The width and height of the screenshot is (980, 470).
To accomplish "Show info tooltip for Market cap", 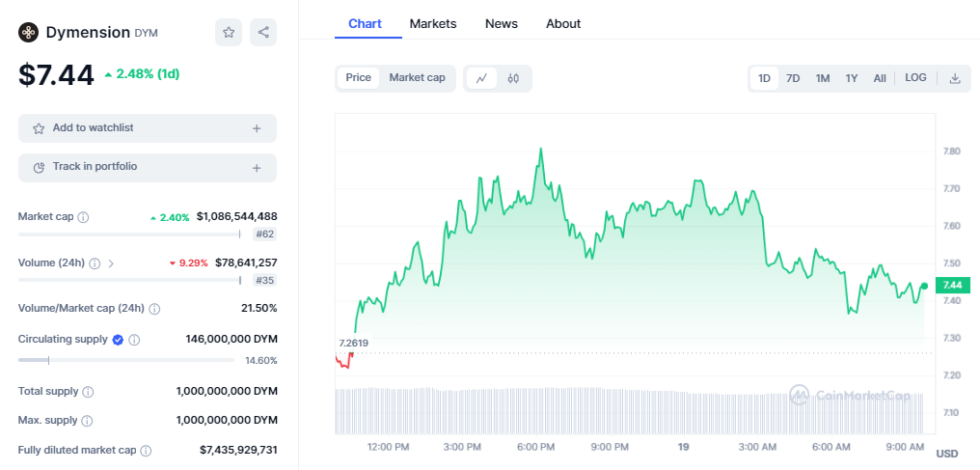I will (83, 217).
